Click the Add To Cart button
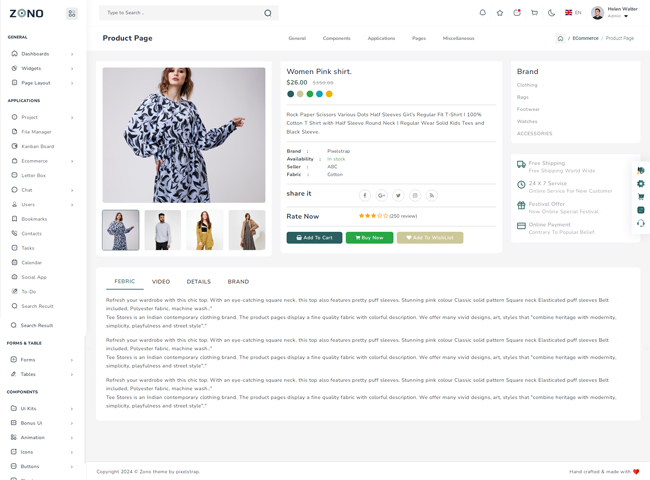This screenshot has width=650, height=480. [314, 238]
